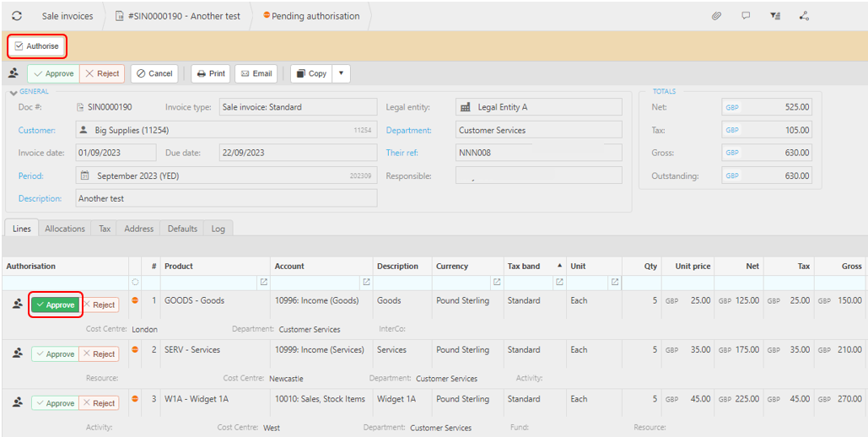Open the comments speech bubble icon
This screenshot has height=437, width=868.
(x=746, y=16)
